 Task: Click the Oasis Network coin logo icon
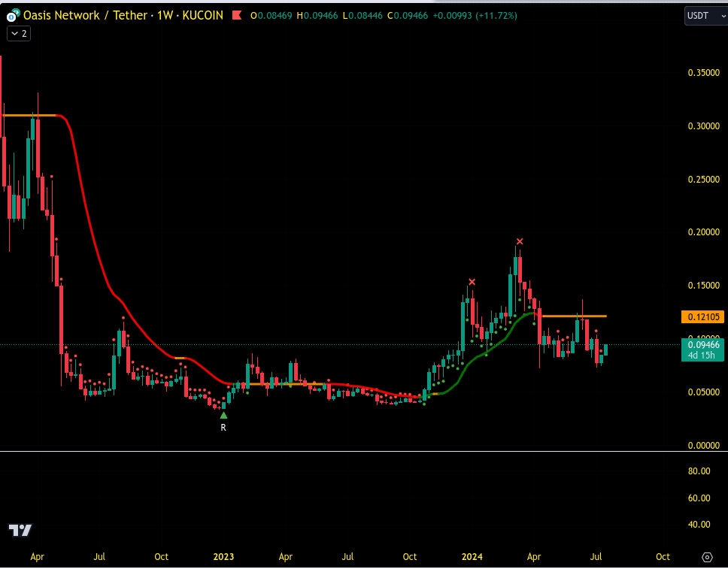tap(14, 15)
